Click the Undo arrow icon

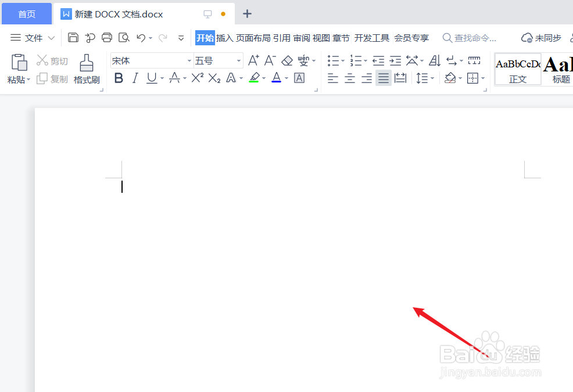click(141, 38)
